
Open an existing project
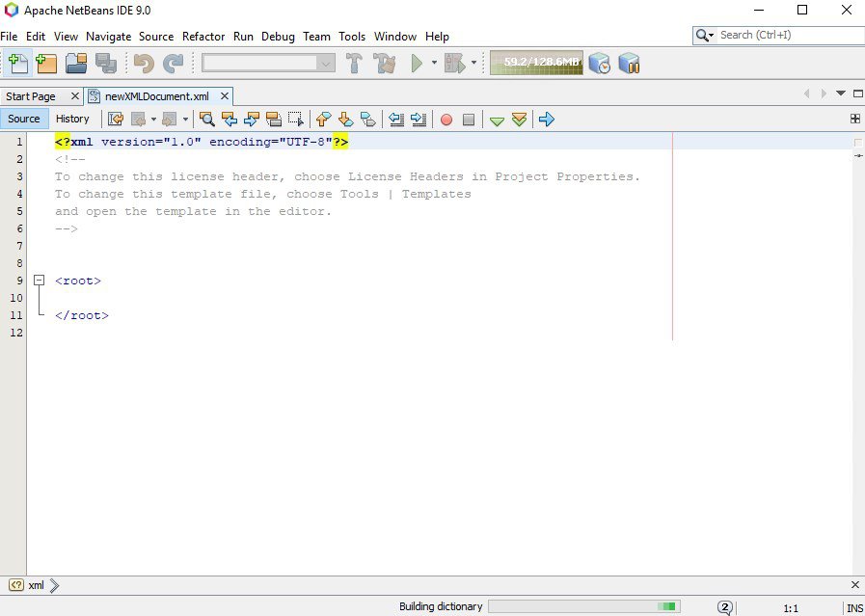pos(78,62)
